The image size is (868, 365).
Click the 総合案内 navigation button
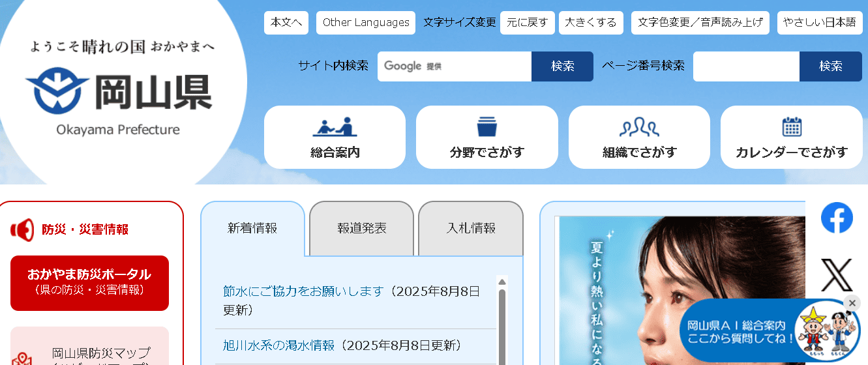pyautogui.click(x=335, y=138)
